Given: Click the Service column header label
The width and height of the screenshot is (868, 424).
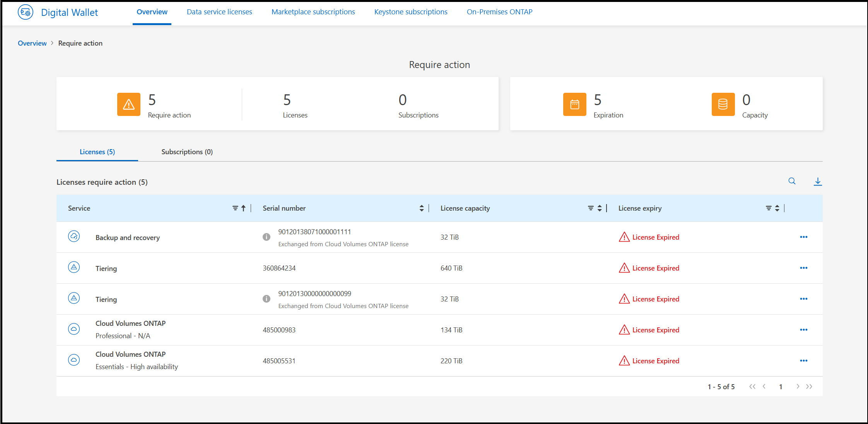Looking at the screenshot, I should pos(79,208).
